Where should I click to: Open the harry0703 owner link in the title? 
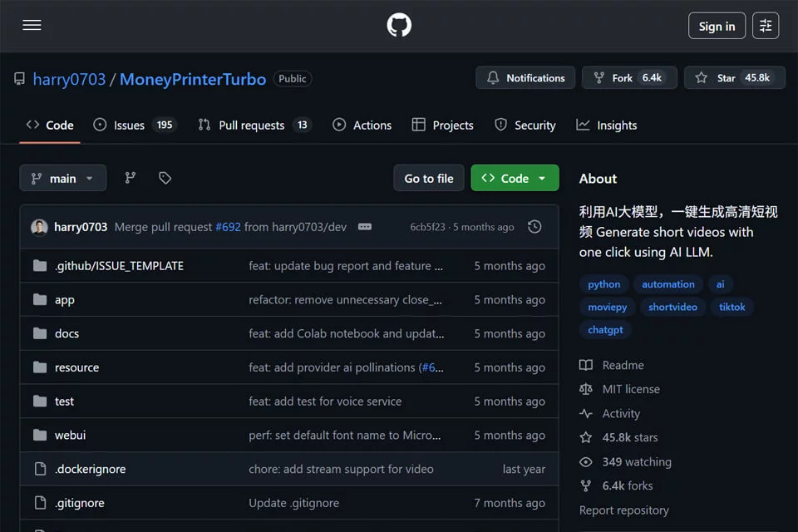[x=69, y=80]
